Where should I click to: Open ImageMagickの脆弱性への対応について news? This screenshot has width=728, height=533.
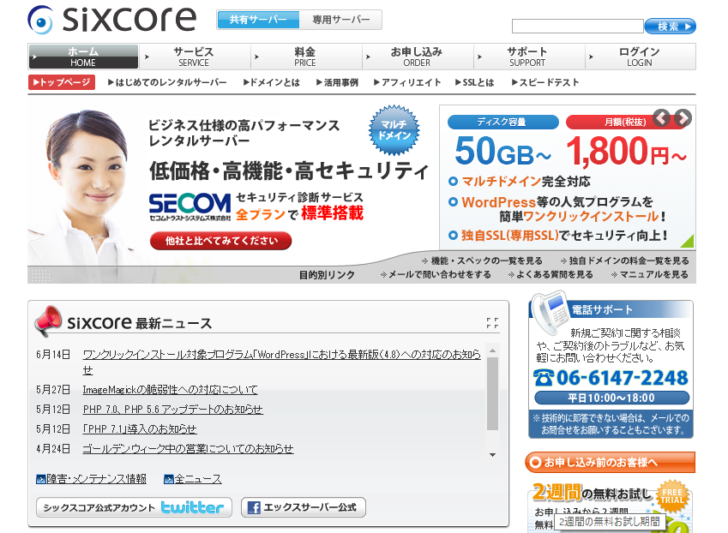pyautogui.click(x=170, y=390)
